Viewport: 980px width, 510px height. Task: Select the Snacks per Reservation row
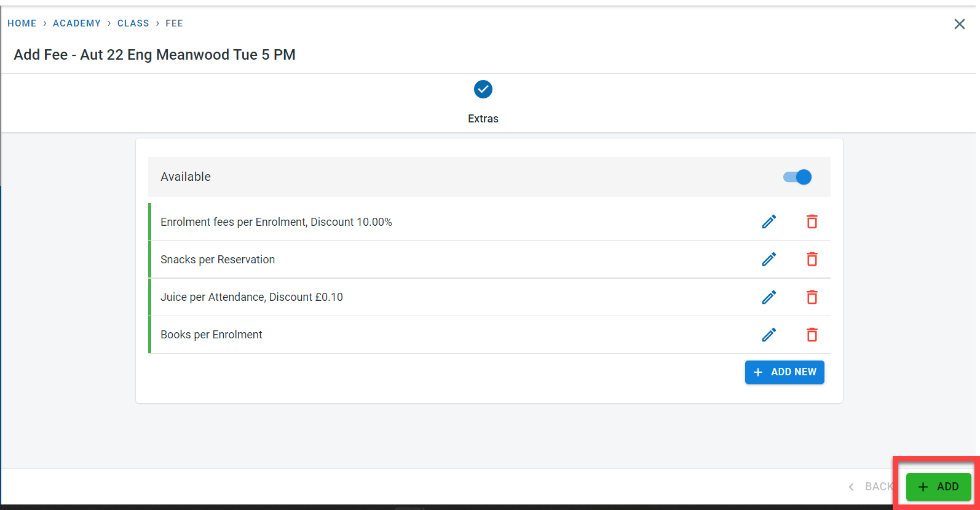[218, 260]
